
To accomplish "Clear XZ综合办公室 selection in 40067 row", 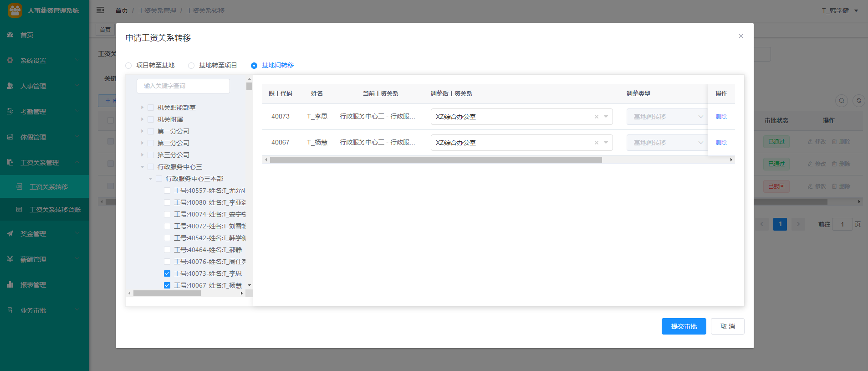I will point(597,143).
